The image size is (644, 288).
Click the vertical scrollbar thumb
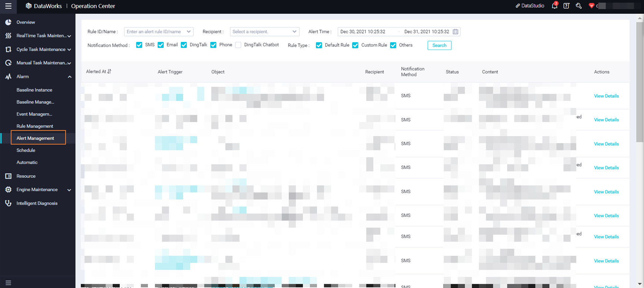coord(640,82)
